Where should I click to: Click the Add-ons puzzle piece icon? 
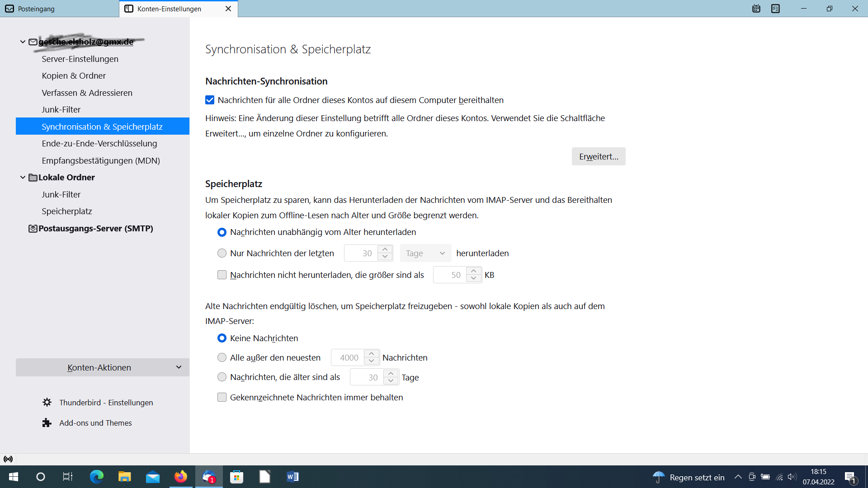[47, 422]
